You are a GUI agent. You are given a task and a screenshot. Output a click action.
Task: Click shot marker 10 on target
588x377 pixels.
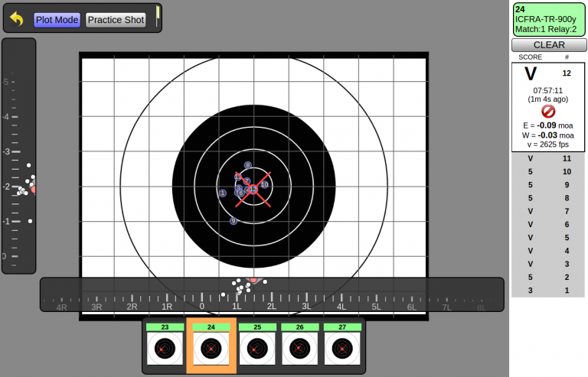(x=264, y=184)
